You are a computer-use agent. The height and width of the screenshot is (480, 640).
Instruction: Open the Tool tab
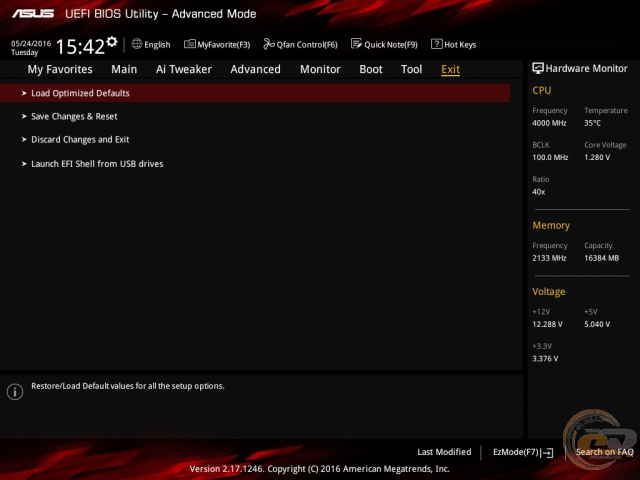tap(411, 69)
